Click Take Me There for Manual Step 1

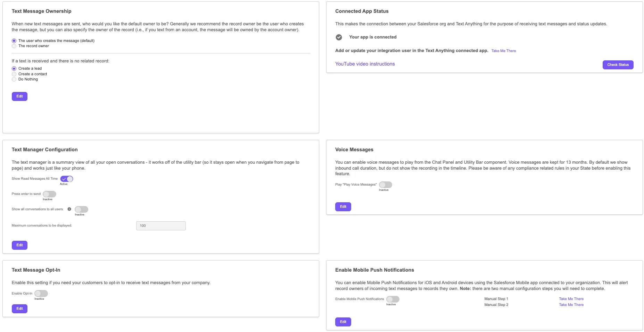click(x=571, y=299)
